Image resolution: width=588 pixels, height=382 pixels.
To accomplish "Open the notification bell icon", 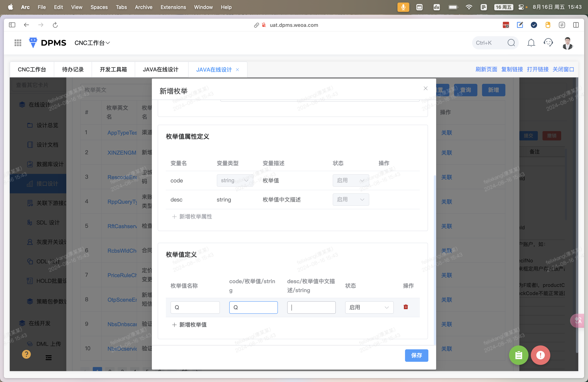I will coord(531,43).
